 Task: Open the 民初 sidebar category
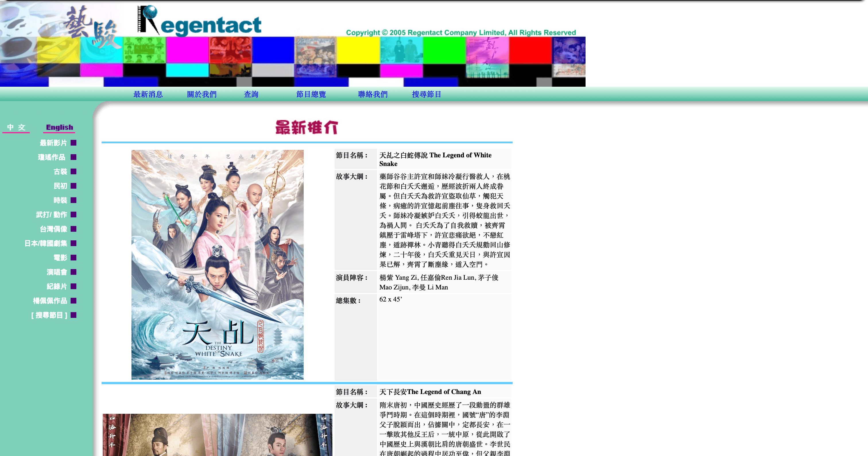[60, 186]
